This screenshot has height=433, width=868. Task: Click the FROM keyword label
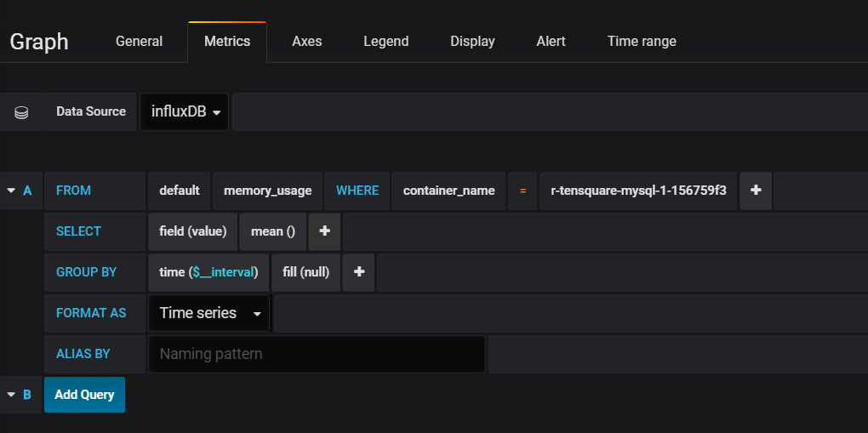click(x=74, y=191)
